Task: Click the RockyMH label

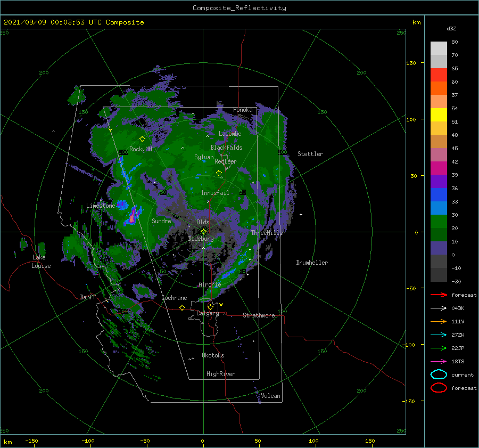Action: pyautogui.click(x=141, y=149)
